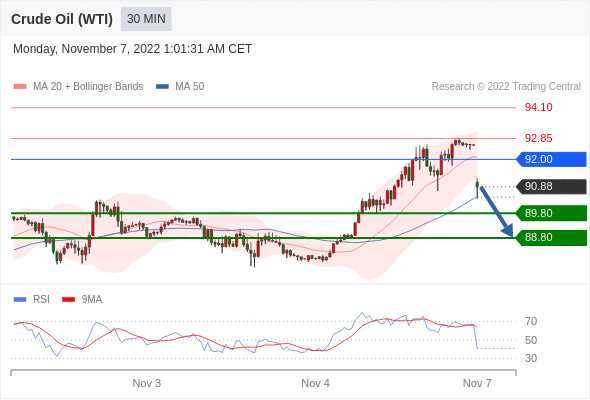Click the 94.10 resistance level label
The height and width of the screenshot is (400, 590).
click(538, 107)
